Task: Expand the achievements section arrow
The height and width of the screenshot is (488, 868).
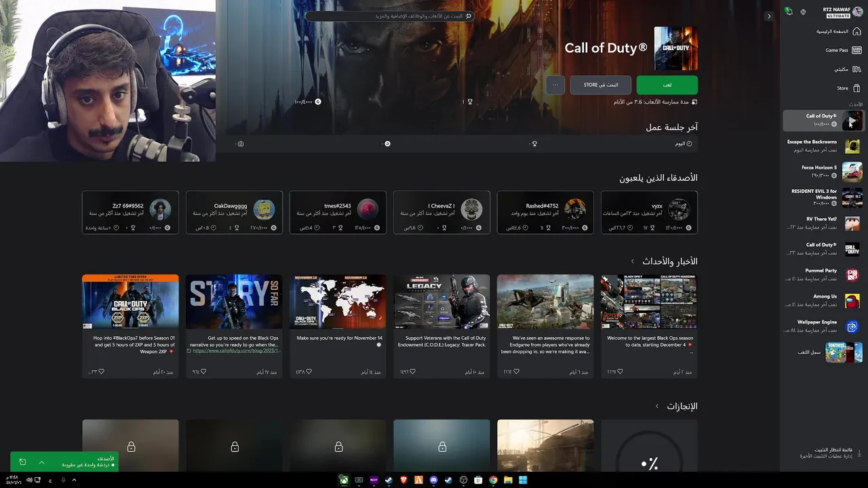Action: click(656, 407)
